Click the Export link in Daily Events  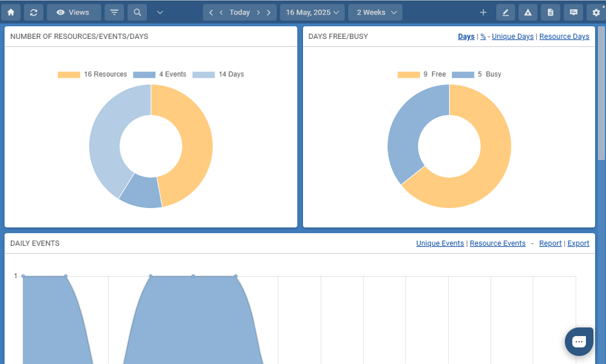tap(578, 243)
